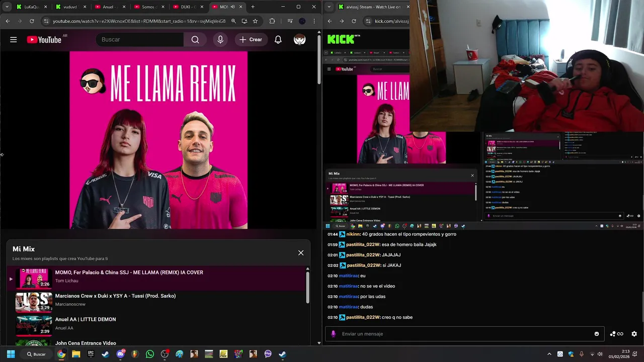Click the Tom Lichau channel name

66,281
